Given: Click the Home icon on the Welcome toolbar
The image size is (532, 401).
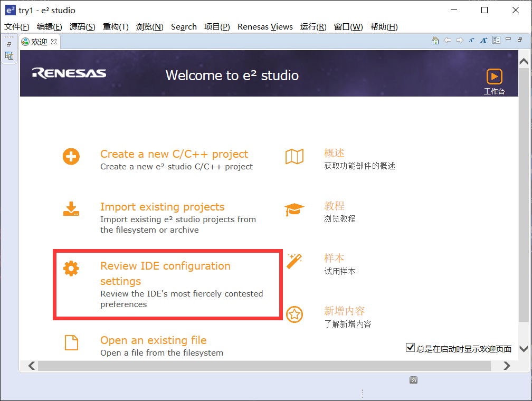Looking at the screenshot, I should [x=435, y=40].
